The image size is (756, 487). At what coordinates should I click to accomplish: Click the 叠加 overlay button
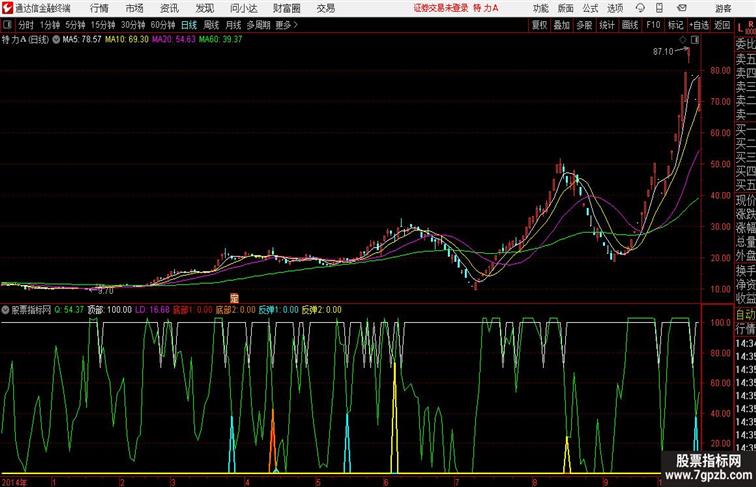[x=561, y=25]
